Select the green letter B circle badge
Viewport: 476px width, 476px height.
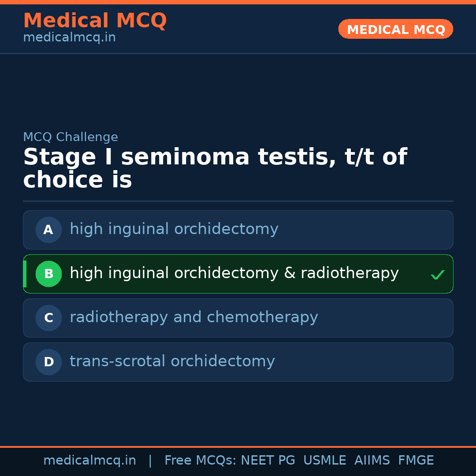coord(48,274)
